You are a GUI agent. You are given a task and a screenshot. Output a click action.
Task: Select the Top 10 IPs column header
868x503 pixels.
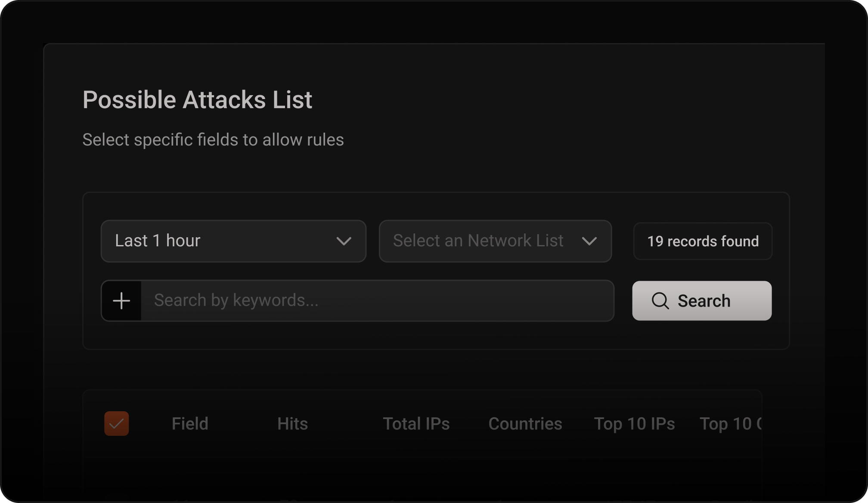pyautogui.click(x=634, y=424)
